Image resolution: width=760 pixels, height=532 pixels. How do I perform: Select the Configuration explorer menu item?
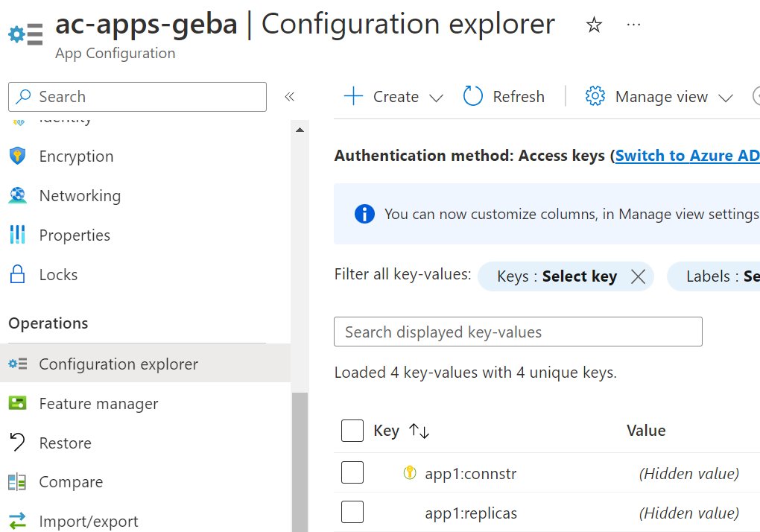click(x=145, y=364)
